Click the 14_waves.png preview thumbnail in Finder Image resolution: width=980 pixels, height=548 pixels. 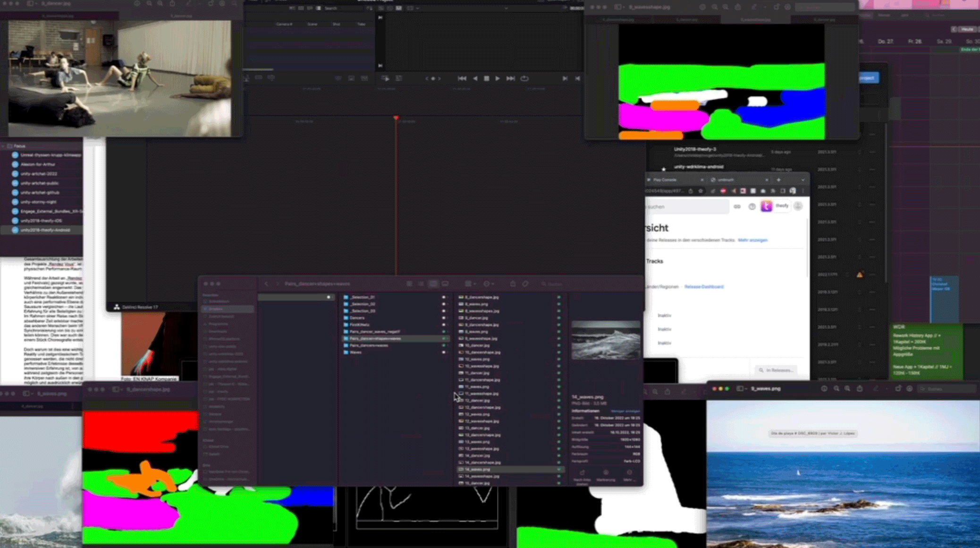[x=606, y=340]
